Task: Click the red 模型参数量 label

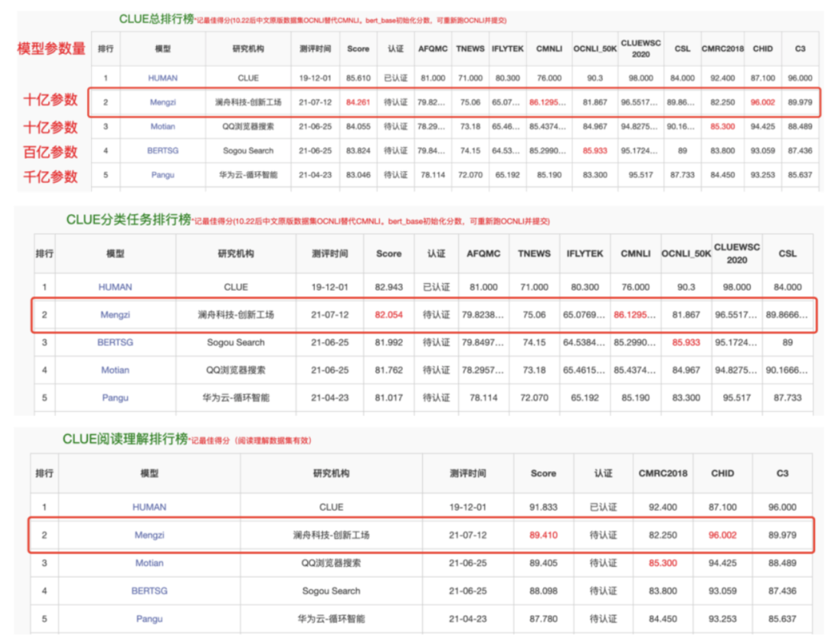Action: click(x=51, y=49)
